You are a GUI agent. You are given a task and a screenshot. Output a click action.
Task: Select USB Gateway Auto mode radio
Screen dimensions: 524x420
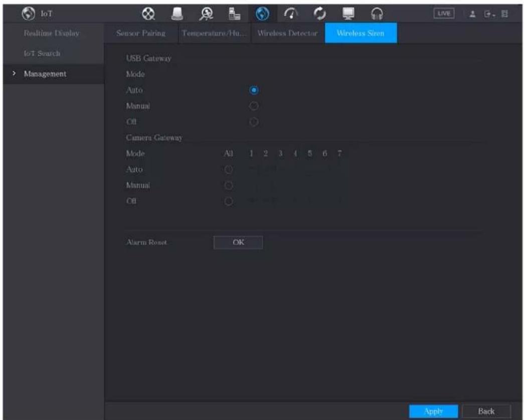254,90
